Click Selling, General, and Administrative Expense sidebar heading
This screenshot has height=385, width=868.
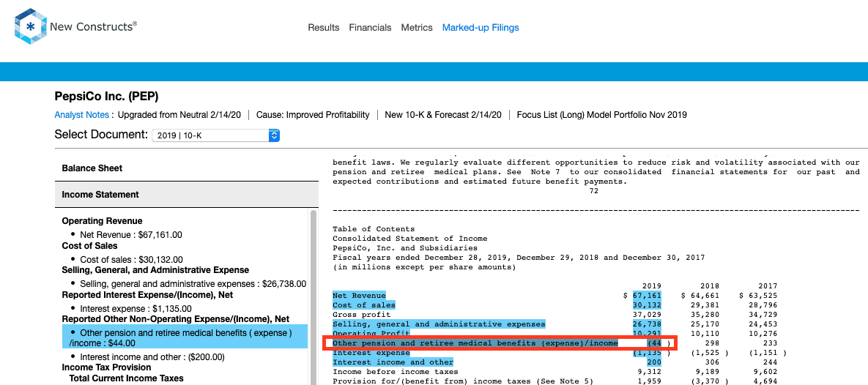155,270
